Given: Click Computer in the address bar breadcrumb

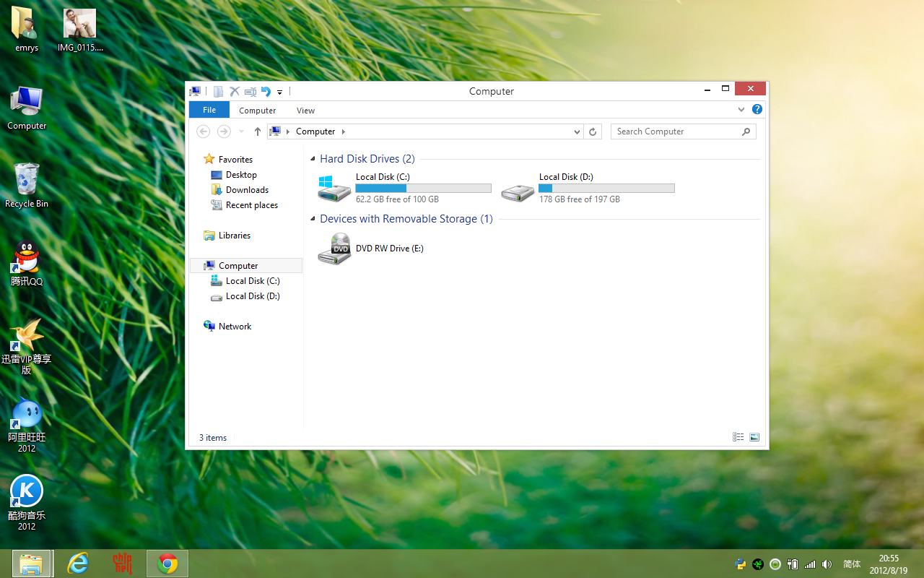Looking at the screenshot, I should (315, 131).
